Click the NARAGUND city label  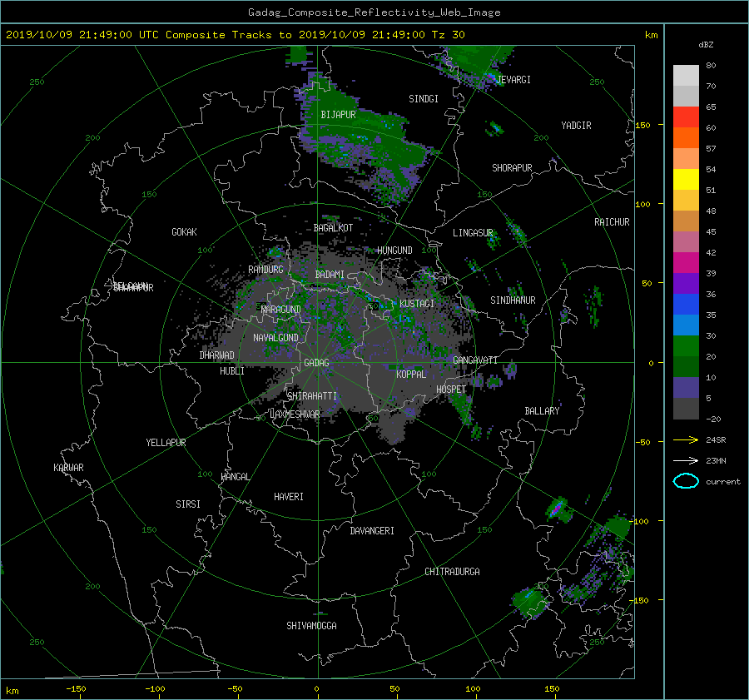click(x=281, y=310)
